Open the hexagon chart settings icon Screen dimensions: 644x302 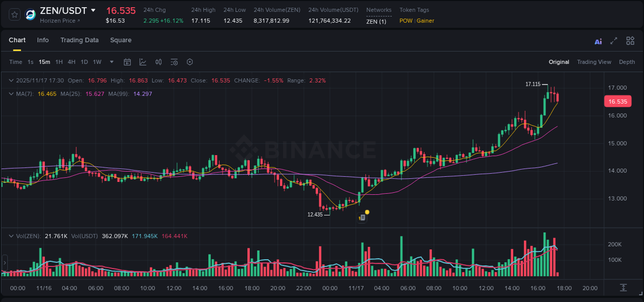click(x=190, y=61)
